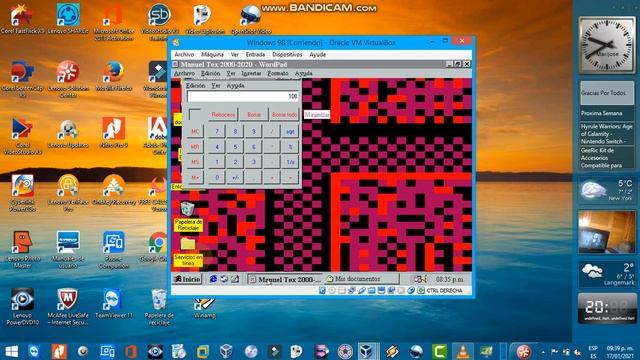Viewport: 640px width, 360px height.
Task: Open Mozilla Firefox desktop shortcut
Action: click(x=113, y=76)
